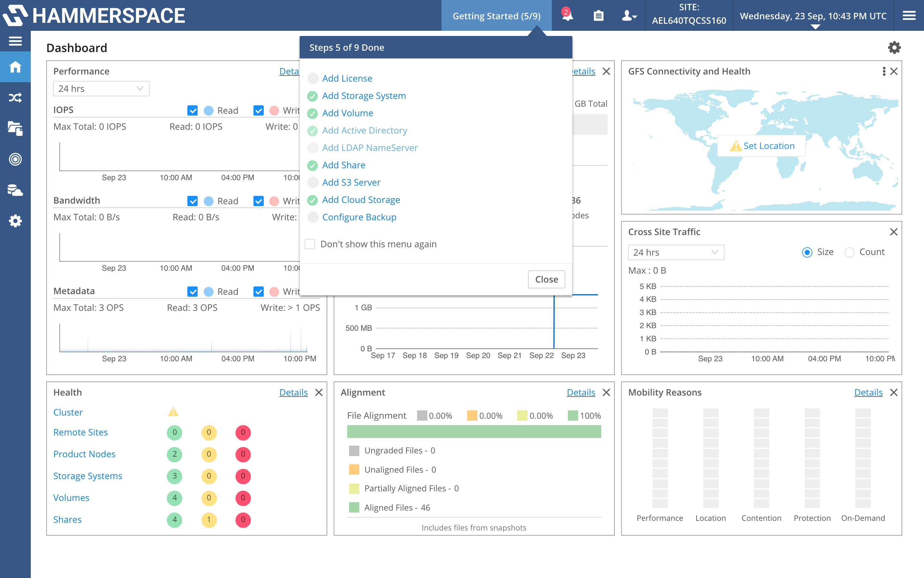Open Performance 24 hrs time range dropdown
The width and height of the screenshot is (924, 578).
pos(101,89)
